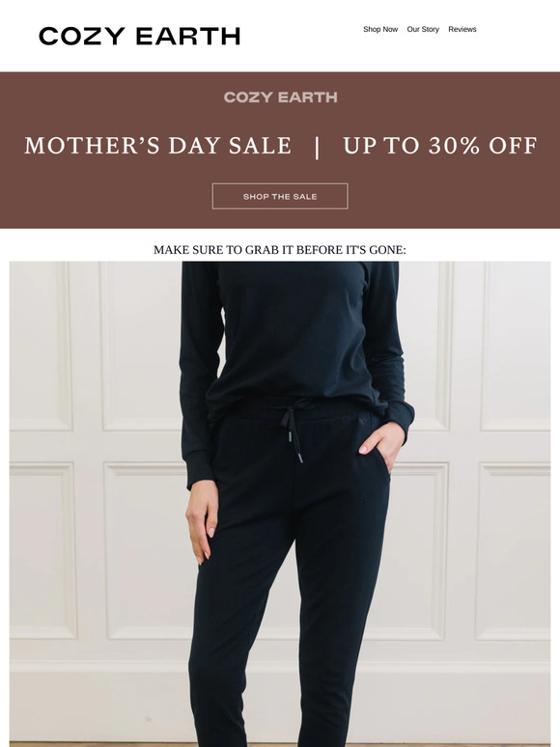
Task: Open the Our Story navigation link
Action: coord(423,29)
